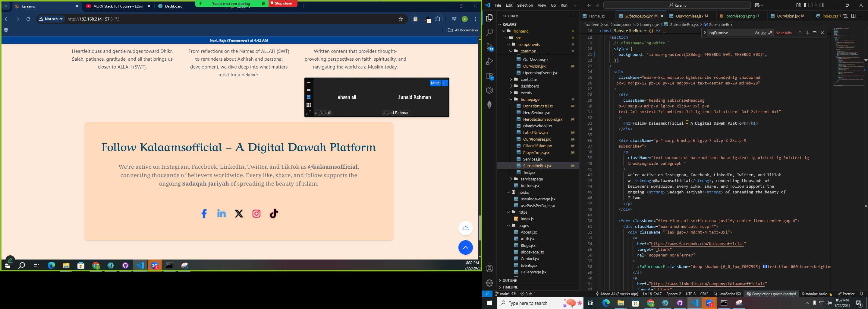Switch to MERN Stack Full Course browser tab
868x309 pixels.
pyautogui.click(x=118, y=6)
